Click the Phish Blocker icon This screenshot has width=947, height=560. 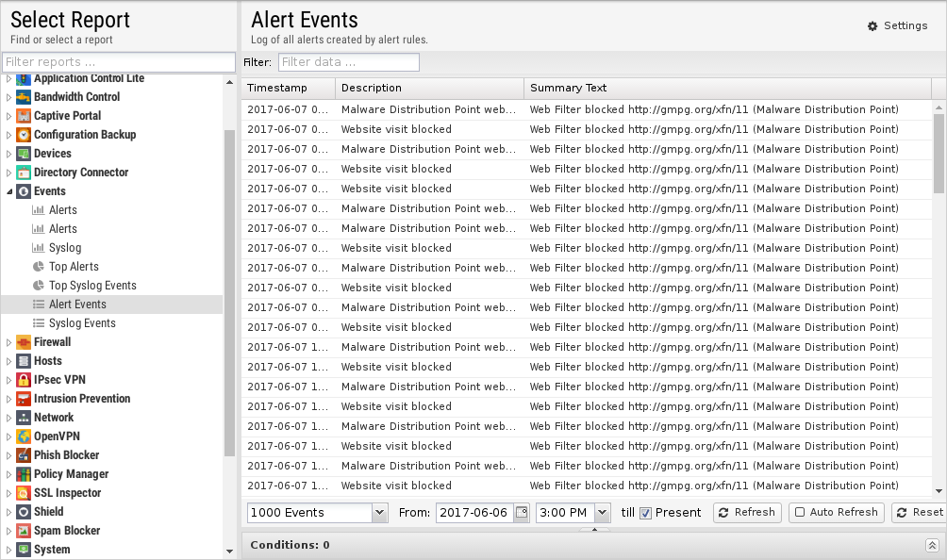pyautogui.click(x=24, y=455)
